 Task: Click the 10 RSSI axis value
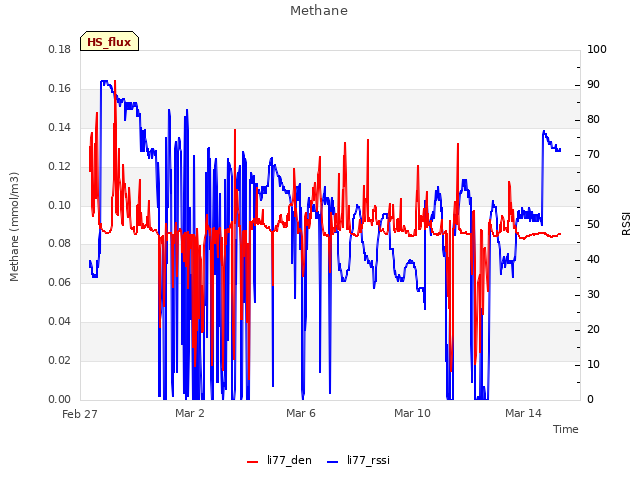tap(593, 364)
